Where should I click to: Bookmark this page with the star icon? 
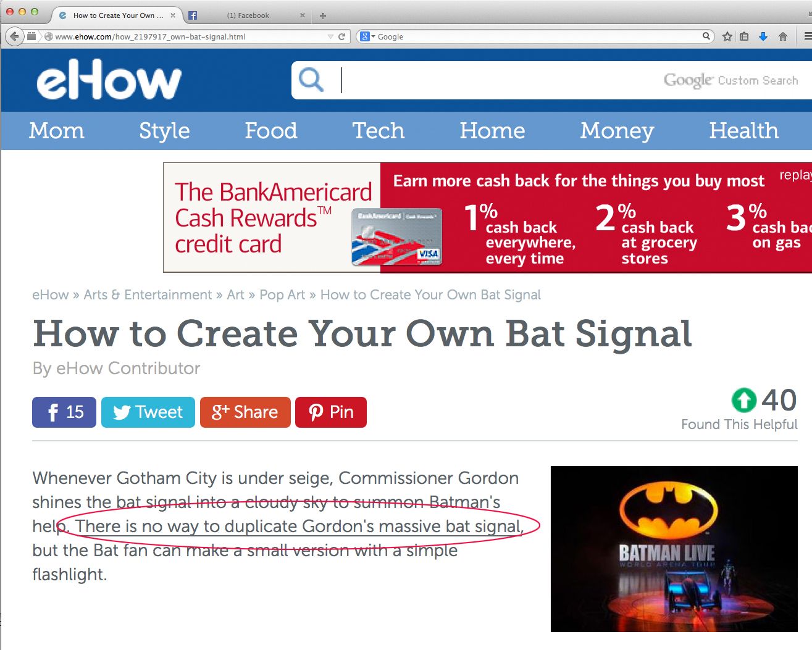tap(727, 36)
